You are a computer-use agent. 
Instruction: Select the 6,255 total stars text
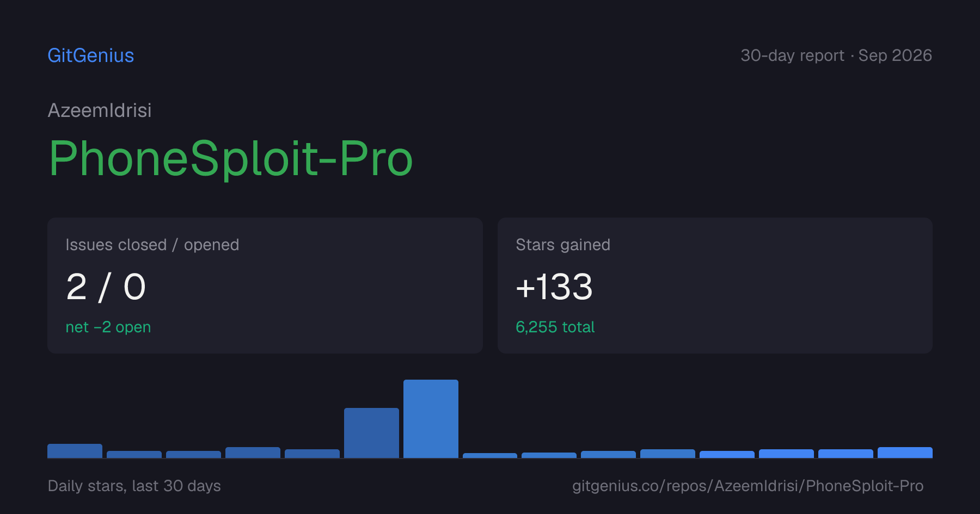coord(555,327)
